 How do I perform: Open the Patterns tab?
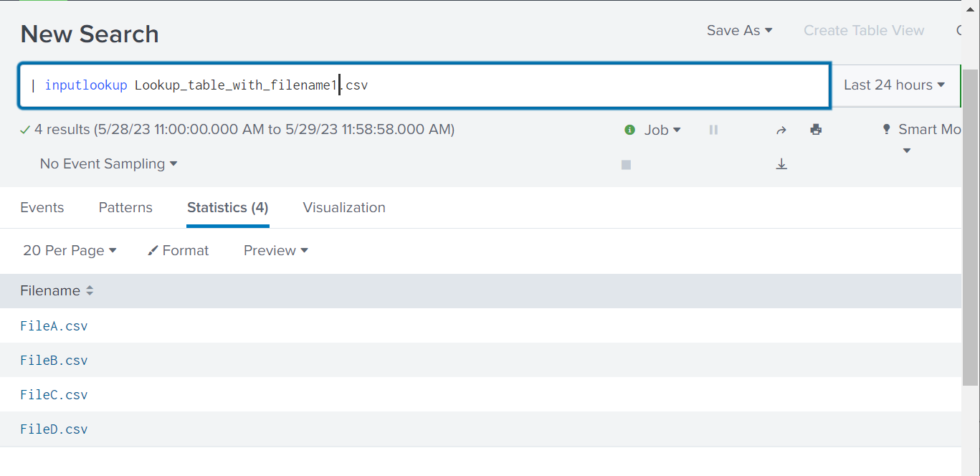(125, 207)
